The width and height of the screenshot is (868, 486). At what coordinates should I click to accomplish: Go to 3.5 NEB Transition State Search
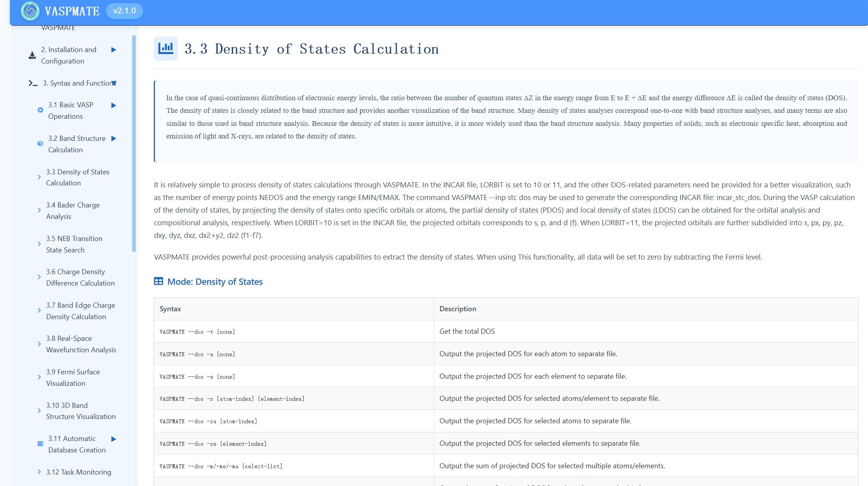[74, 244]
